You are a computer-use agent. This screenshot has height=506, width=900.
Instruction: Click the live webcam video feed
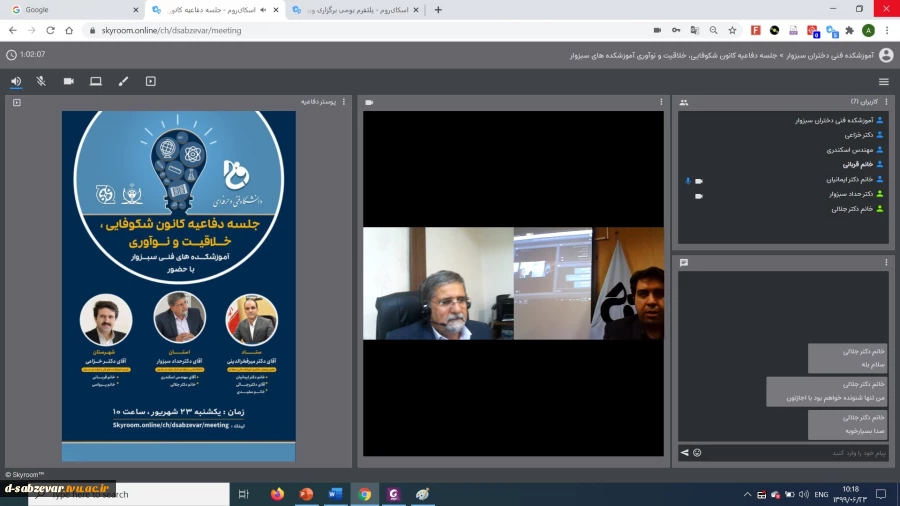[x=513, y=283]
